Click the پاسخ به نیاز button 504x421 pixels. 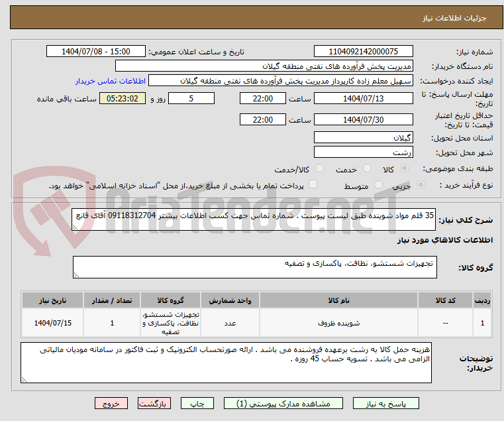click(x=385, y=403)
